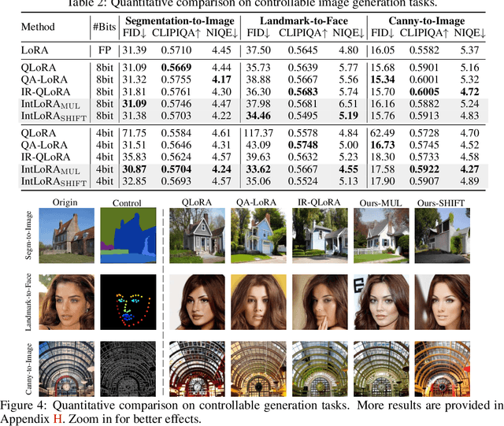The image size is (504, 426).
Task: Click bold Canny FID value 15.34
Action: (x=383, y=80)
